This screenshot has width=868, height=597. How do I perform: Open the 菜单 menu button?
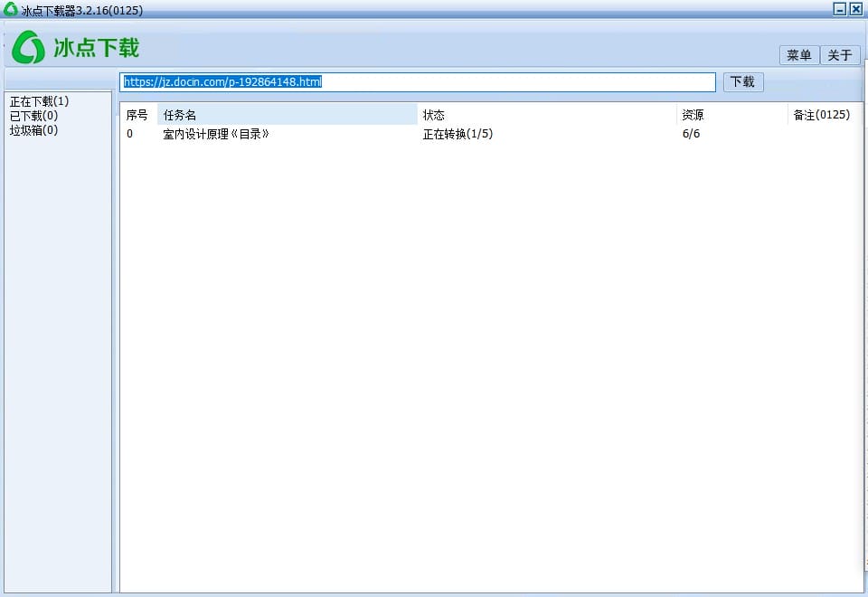(x=798, y=55)
